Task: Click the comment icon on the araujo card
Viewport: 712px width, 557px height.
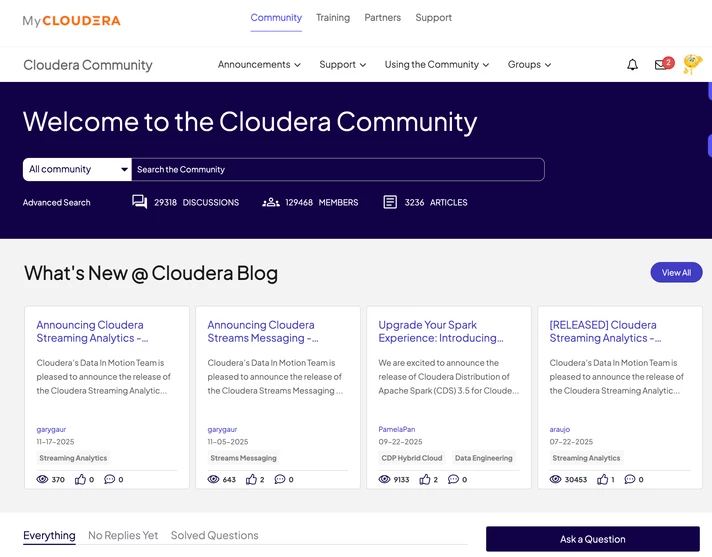Action: [x=630, y=479]
